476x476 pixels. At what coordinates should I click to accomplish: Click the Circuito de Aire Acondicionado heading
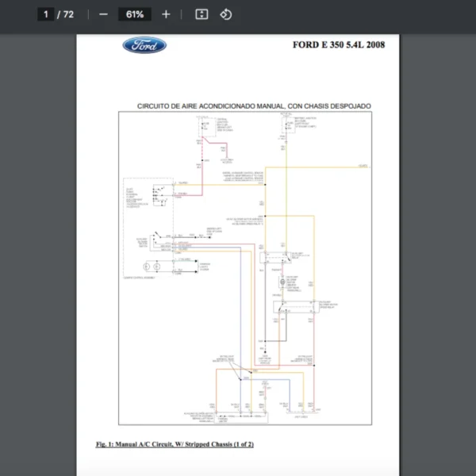tap(254, 106)
